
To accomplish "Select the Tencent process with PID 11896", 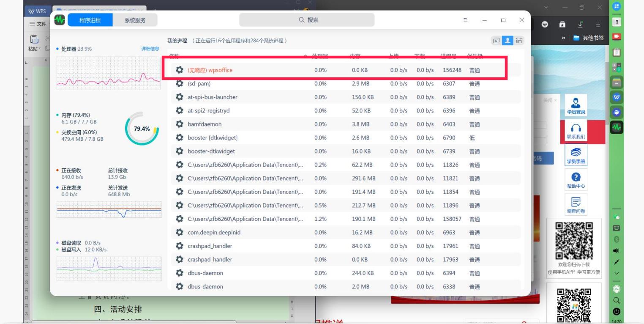I will [346, 206].
